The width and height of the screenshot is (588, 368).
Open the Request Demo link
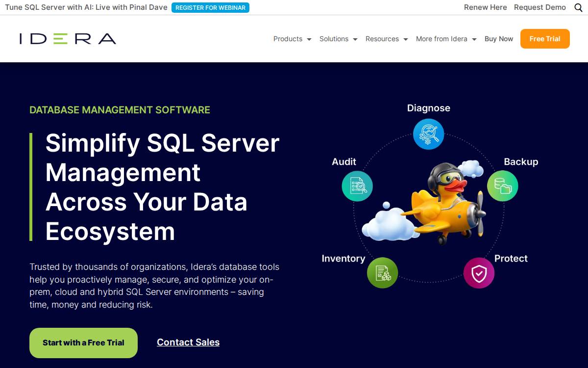click(540, 7)
